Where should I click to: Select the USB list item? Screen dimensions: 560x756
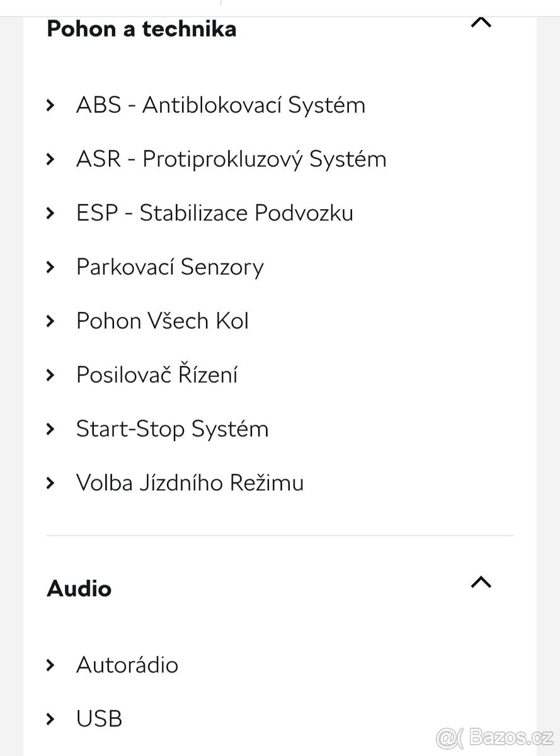point(99,719)
